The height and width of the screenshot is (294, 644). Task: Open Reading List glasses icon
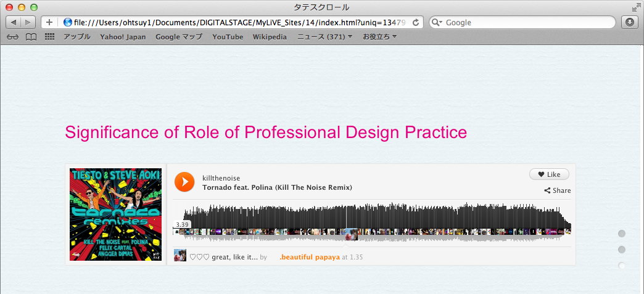click(x=13, y=37)
